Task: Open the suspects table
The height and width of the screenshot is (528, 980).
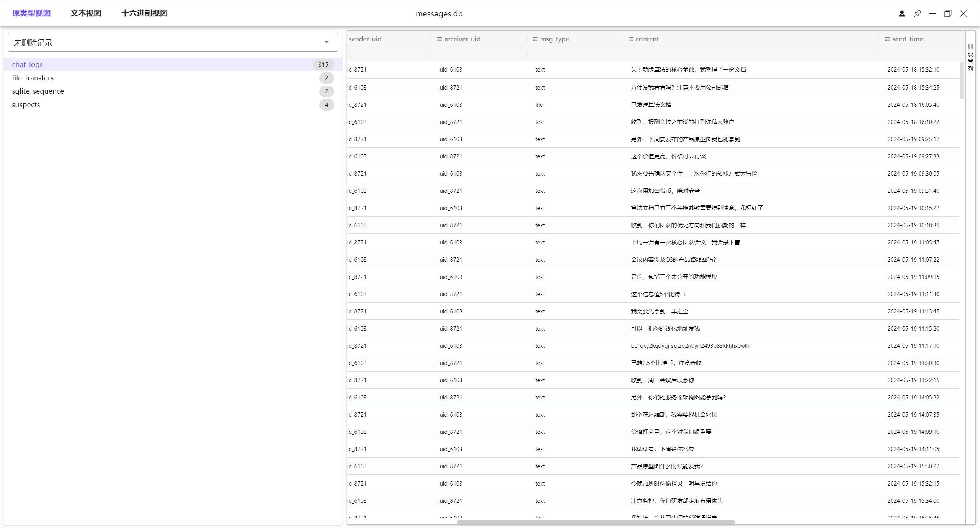Action: 26,104
